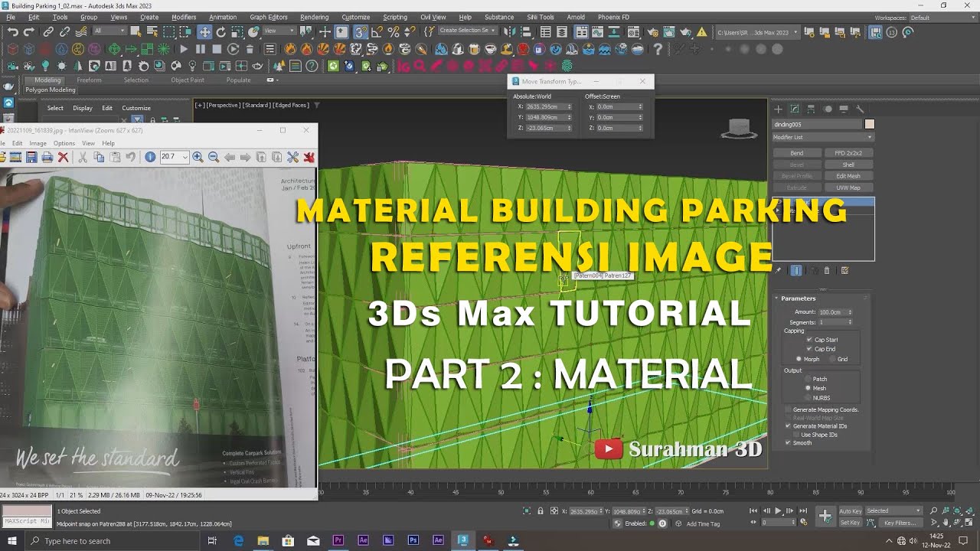Activate the Select and Rotate tool

(221, 32)
